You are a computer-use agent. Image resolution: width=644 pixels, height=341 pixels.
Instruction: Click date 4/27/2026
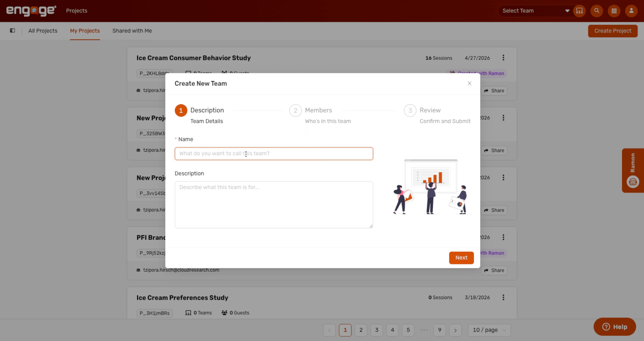coord(477,58)
